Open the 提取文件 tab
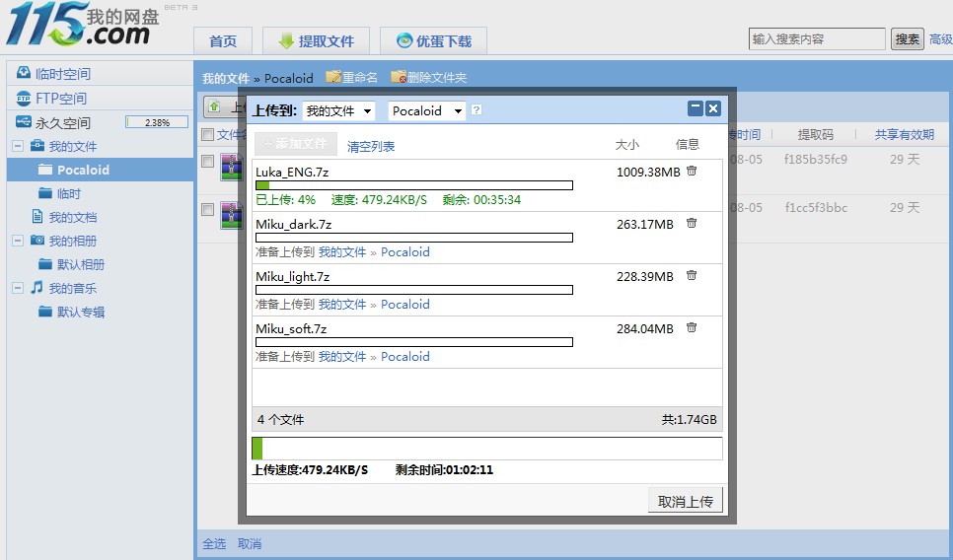Image resolution: width=953 pixels, height=560 pixels. 316,40
